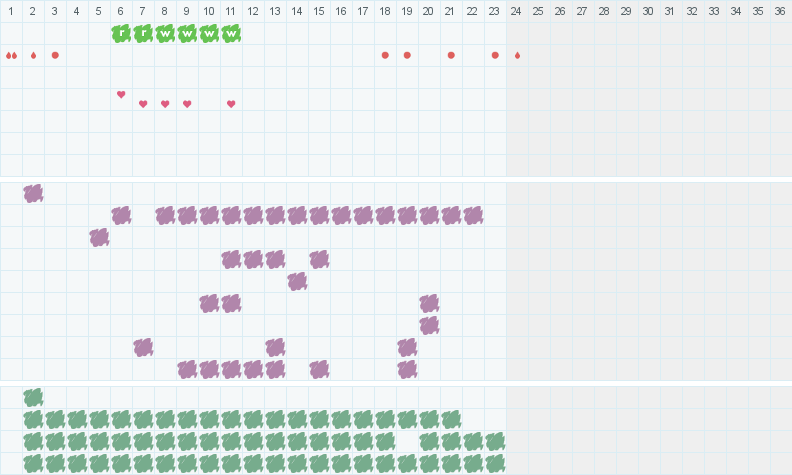Click the red spotting dot on day 23
Viewport: 792px width, 475px height.
(x=495, y=55)
